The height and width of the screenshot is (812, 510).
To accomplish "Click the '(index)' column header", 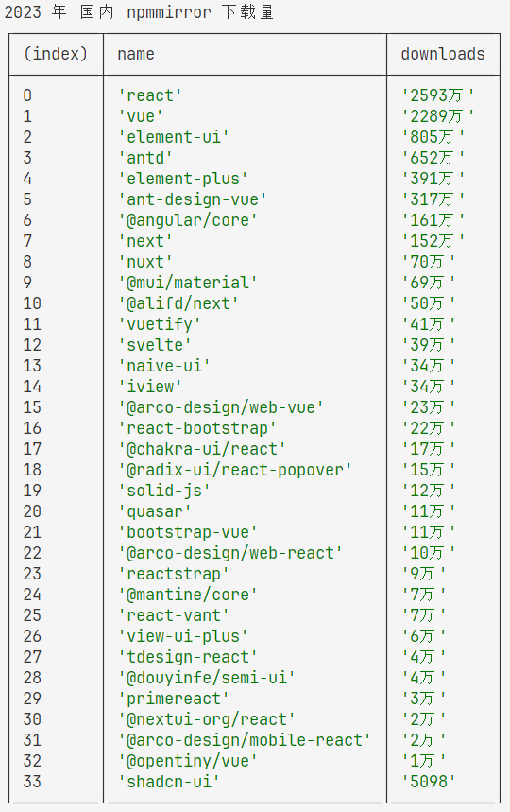I will tap(56, 54).
